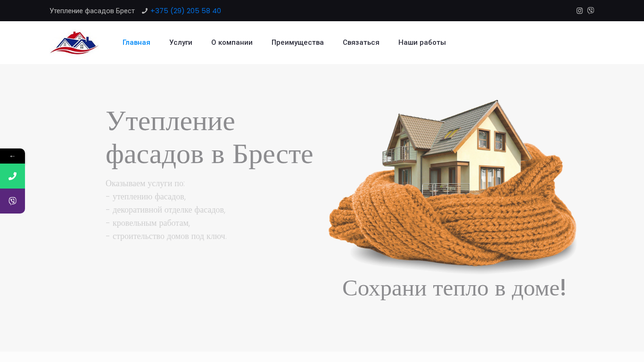Click '- строительство домов под ключ.' text
Screen dimensions: 644x362
point(166,236)
